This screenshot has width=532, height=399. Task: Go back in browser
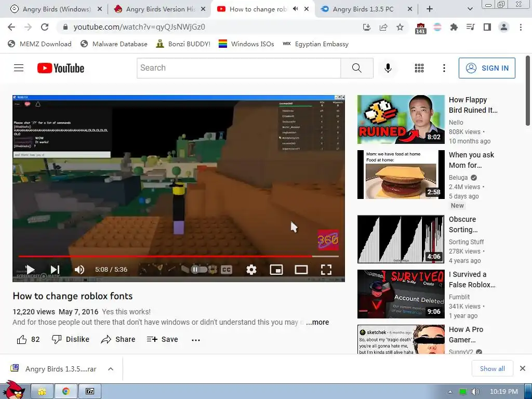click(x=11, y=27)
